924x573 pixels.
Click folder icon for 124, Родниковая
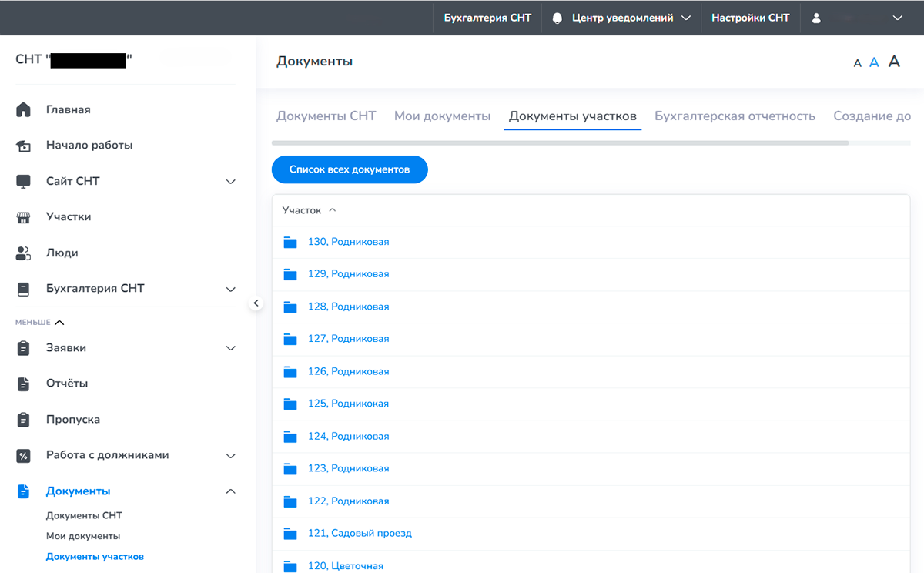290,437
